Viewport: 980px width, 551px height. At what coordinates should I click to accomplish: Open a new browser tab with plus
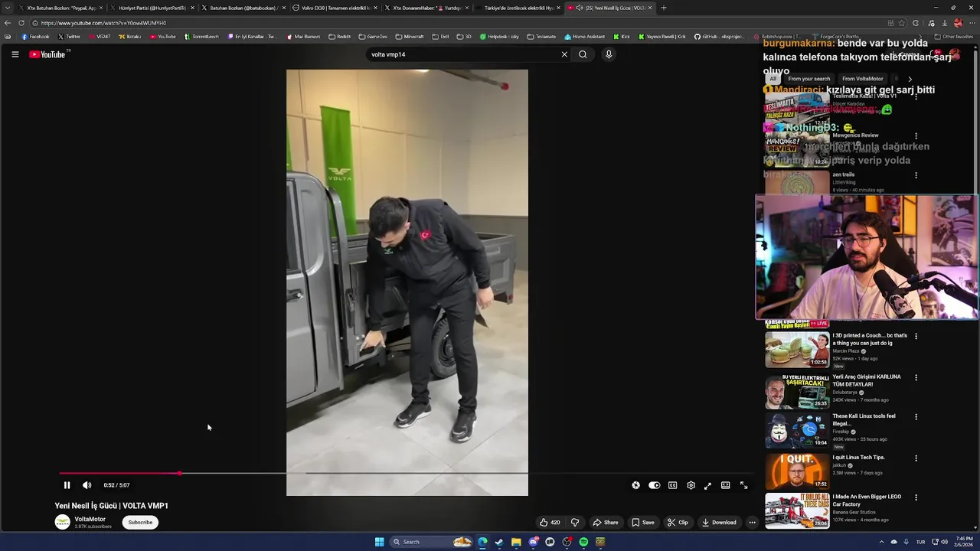pyautogui.click(x=663, y=8)
